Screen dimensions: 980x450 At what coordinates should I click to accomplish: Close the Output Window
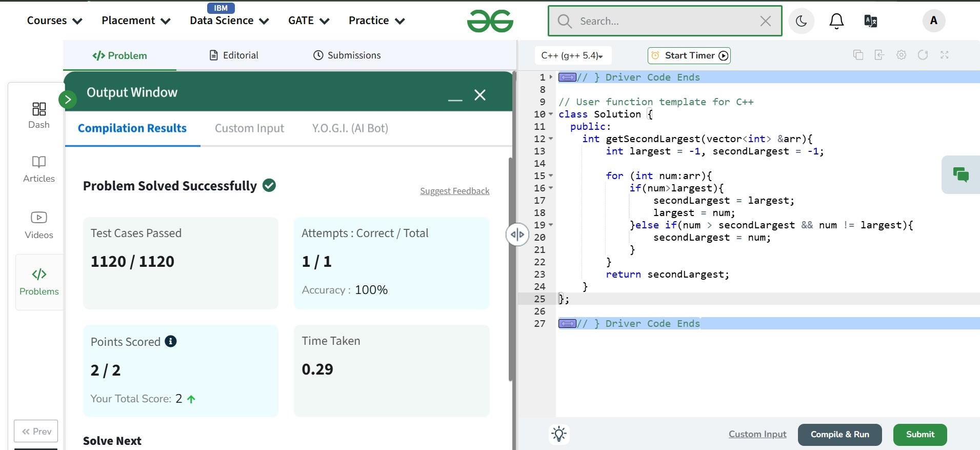coord(480,95)
